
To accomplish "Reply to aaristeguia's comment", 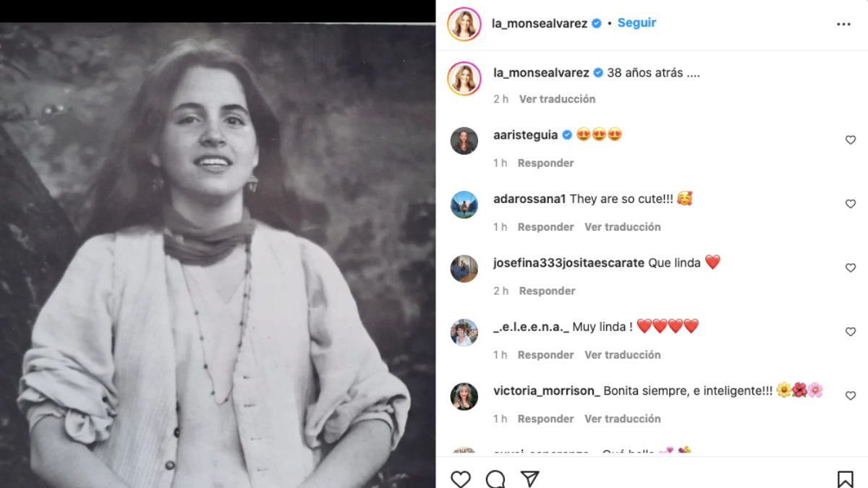I will (x=545, y=163).
